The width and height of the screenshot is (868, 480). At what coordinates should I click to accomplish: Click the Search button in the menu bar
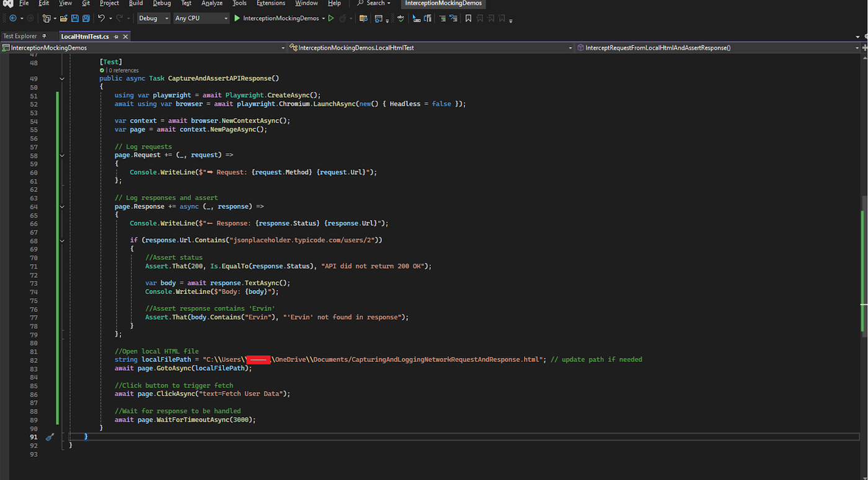point(374,4)
